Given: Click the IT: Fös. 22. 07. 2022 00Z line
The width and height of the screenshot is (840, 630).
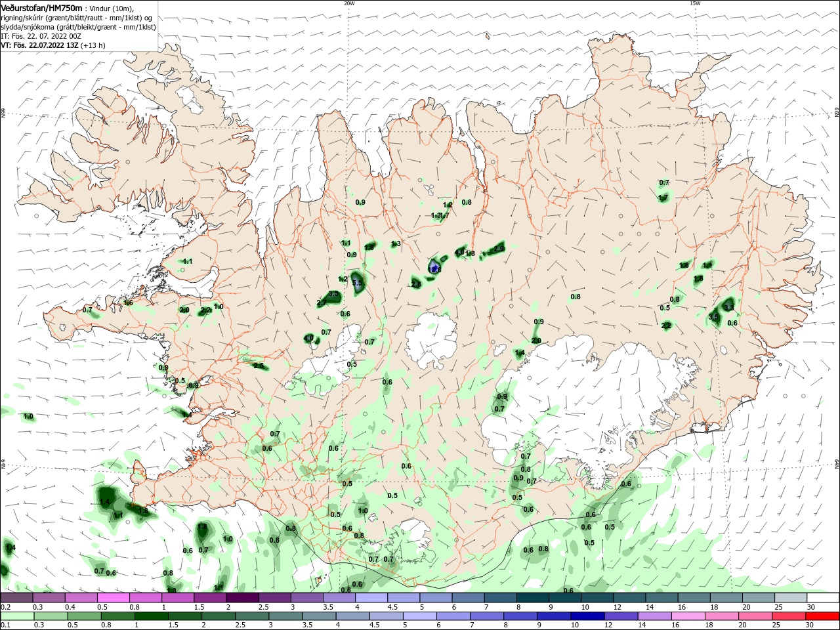Looking at the screenshot, I should (41, 36).
